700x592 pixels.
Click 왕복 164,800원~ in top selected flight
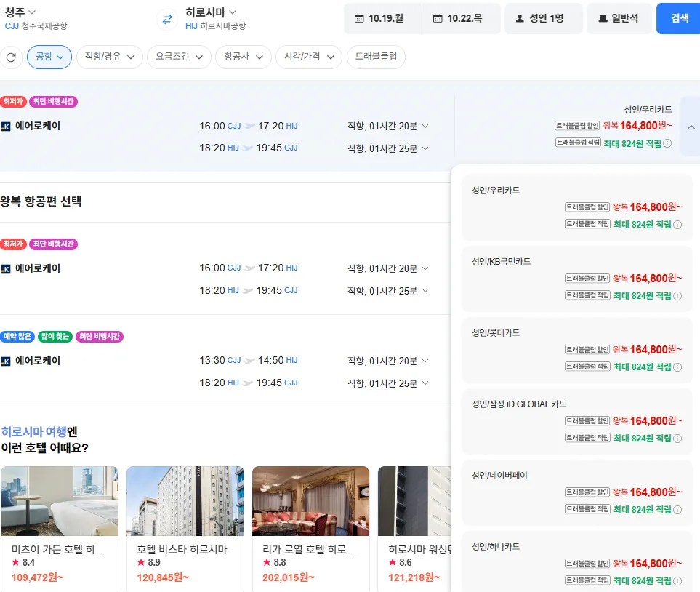[x=637, y=126]
